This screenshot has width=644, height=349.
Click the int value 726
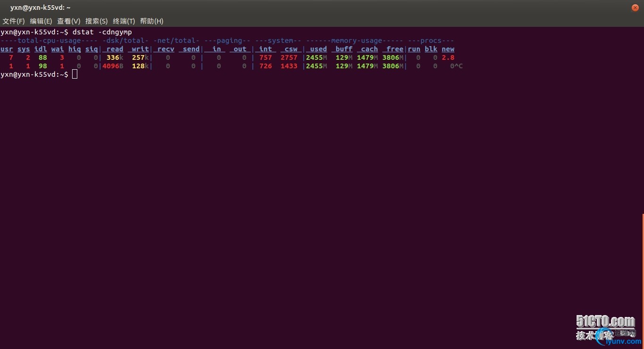tap(266, 66)
